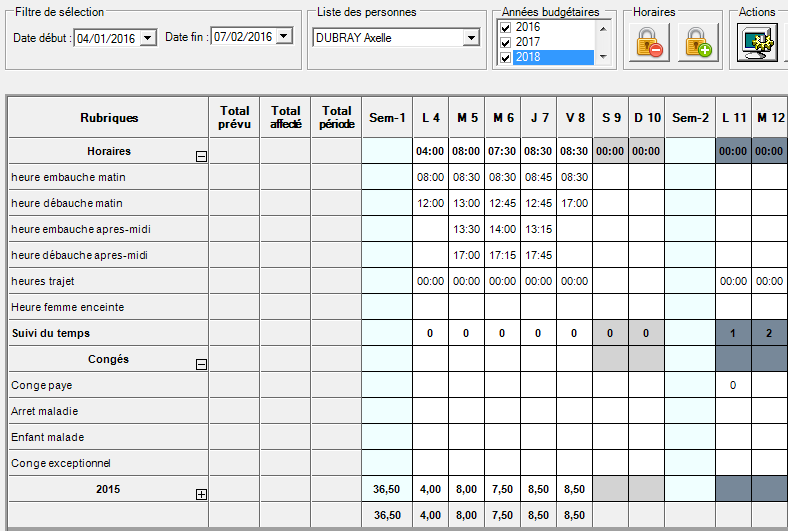Toggle the 2018 budget year checkbox

(x=505, y=58)
